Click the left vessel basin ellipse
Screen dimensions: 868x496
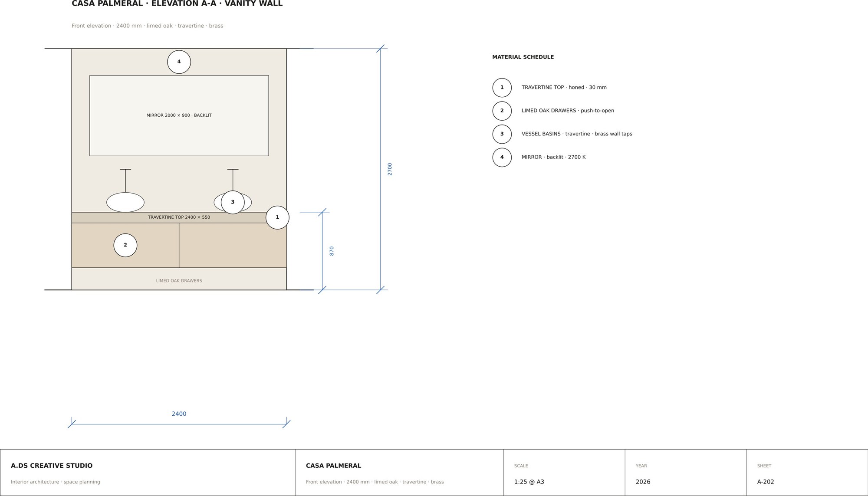pos(125,202)
